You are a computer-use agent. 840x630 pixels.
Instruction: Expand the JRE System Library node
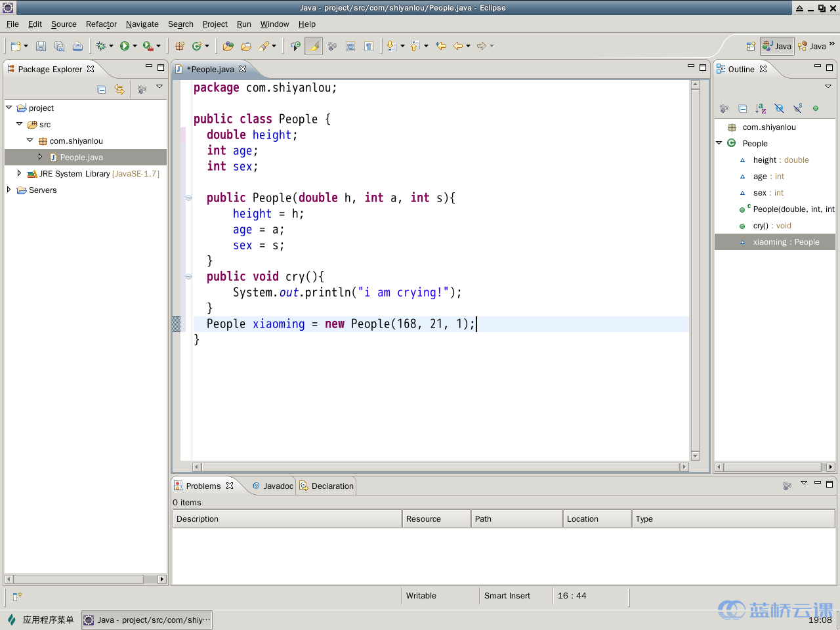(19, 173)
